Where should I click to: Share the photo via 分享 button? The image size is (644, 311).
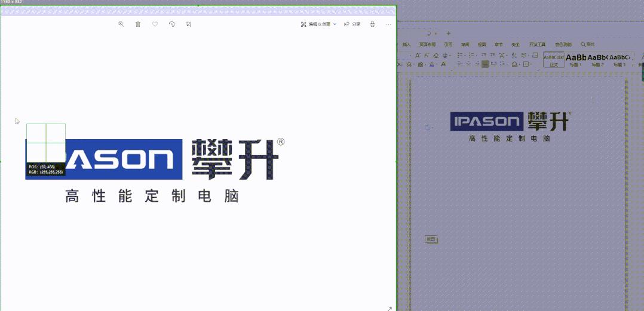tap(352, 24)
